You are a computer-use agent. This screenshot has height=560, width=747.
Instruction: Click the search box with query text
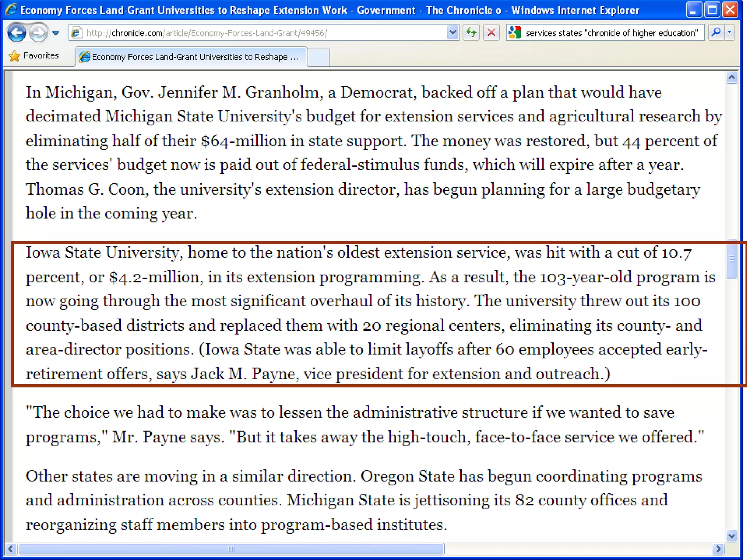611,33
